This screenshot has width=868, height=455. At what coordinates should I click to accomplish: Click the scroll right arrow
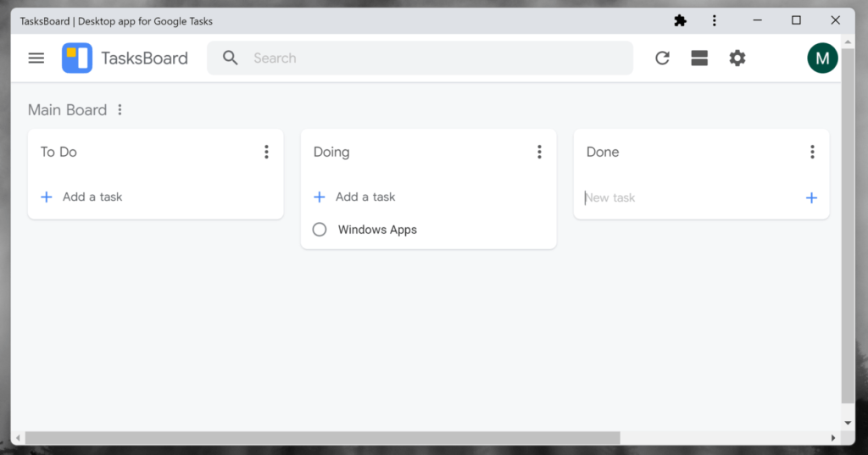point(833,438)
